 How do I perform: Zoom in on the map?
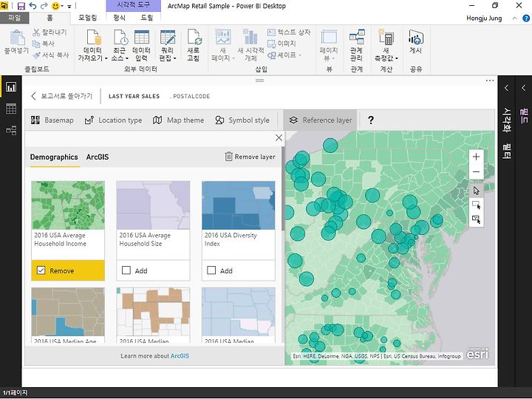point(476,157)
